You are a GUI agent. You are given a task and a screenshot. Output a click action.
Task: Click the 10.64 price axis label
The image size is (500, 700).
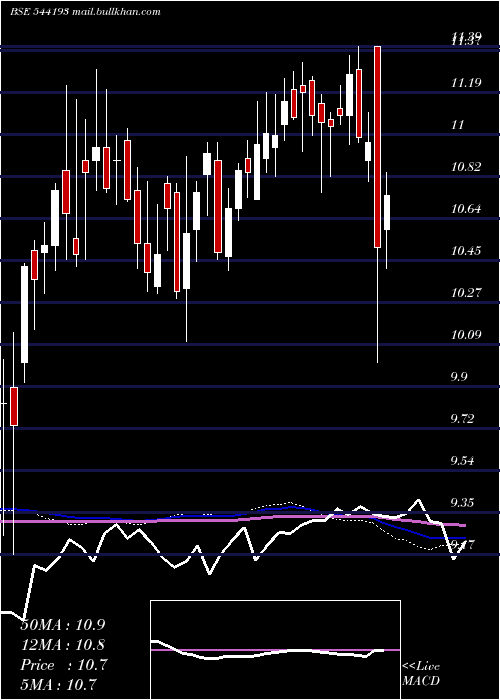click(x=466, y=208)
